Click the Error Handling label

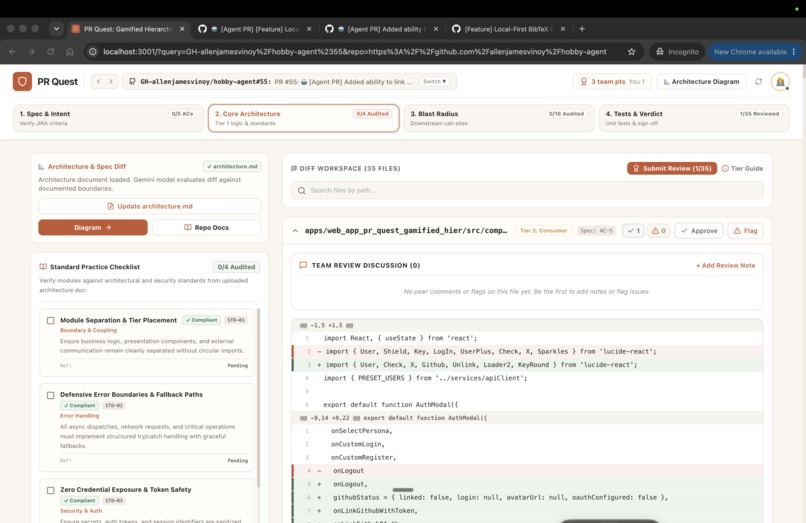click(80, 416)
